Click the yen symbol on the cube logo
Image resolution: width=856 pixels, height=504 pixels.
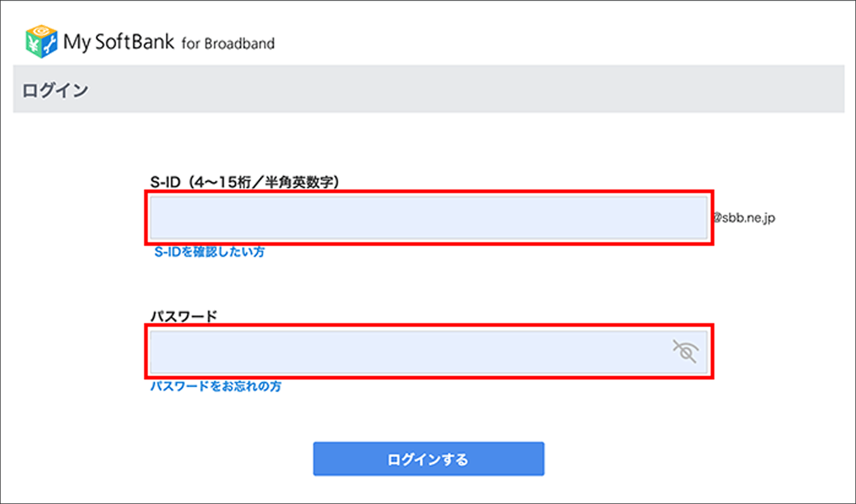coord(34,44)
